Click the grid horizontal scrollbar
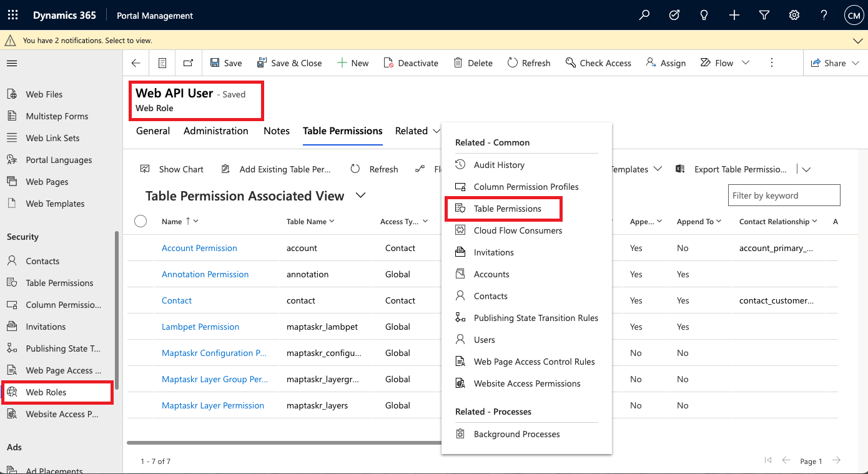 coord(284,443)
